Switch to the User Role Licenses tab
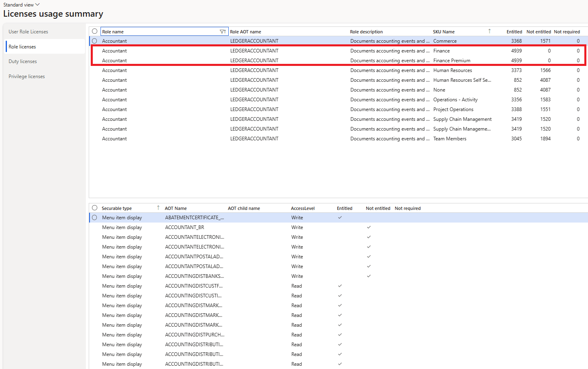This screenshot has width=588, height=369. tap(28, 32)
